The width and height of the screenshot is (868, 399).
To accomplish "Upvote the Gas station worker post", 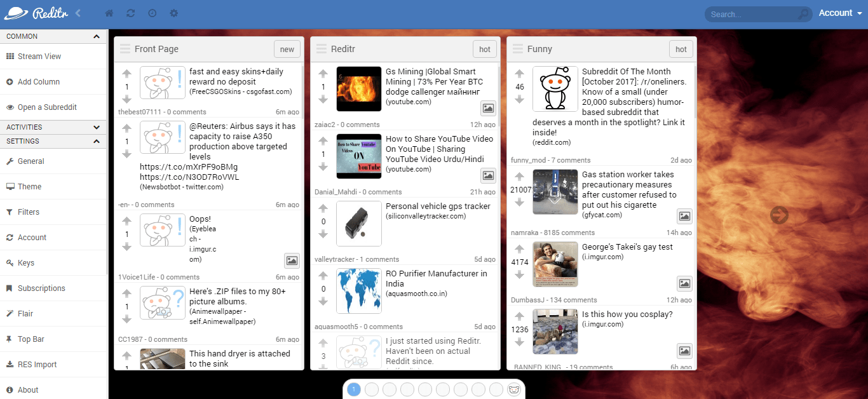I will click(x=519, y=177).
